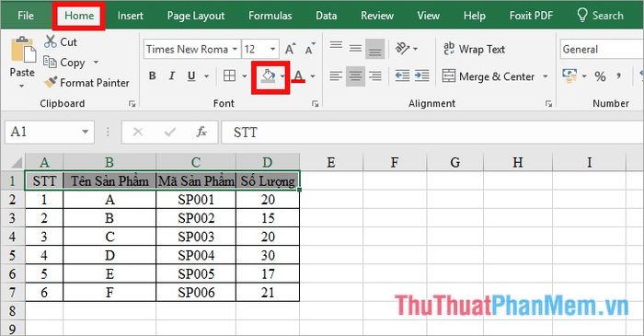Expand fill color dropdown arrow
The height and width of the screenshot is (336, 644).
click(282, 76)
